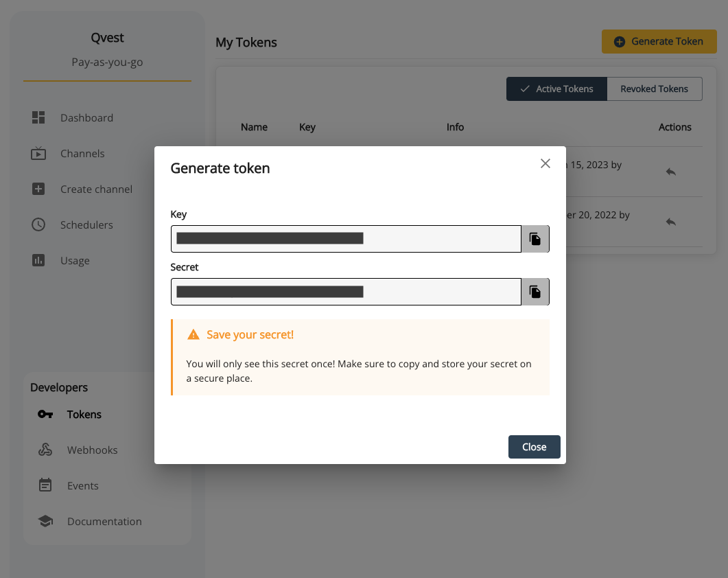This screenshot has height=578, width=728.
Task: Switch to Revoked Tokens view
Action: click(x=654, y=89)
